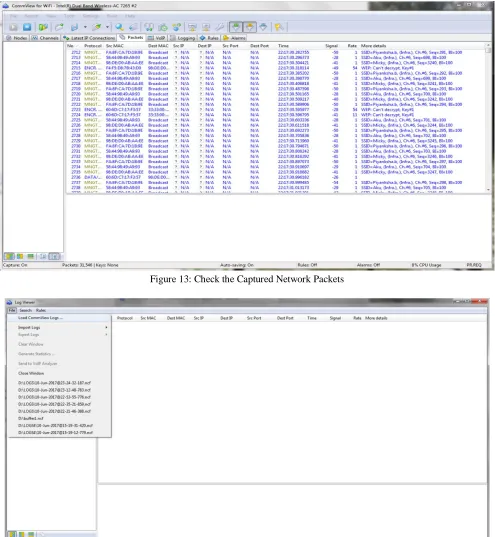Click the CommView app icon in title bar
Viewport: 495px width, 537px height.
tap(5, 6)
